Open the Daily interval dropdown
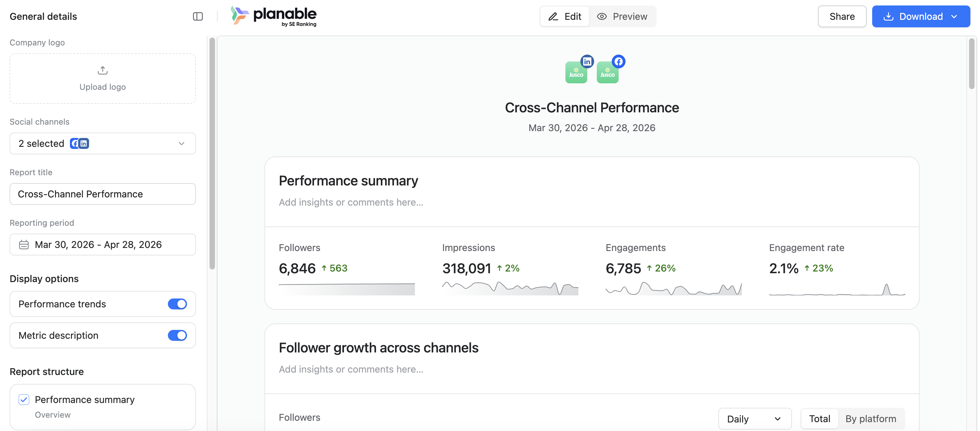Screen dimensions: 980x431 click(755, 419)
